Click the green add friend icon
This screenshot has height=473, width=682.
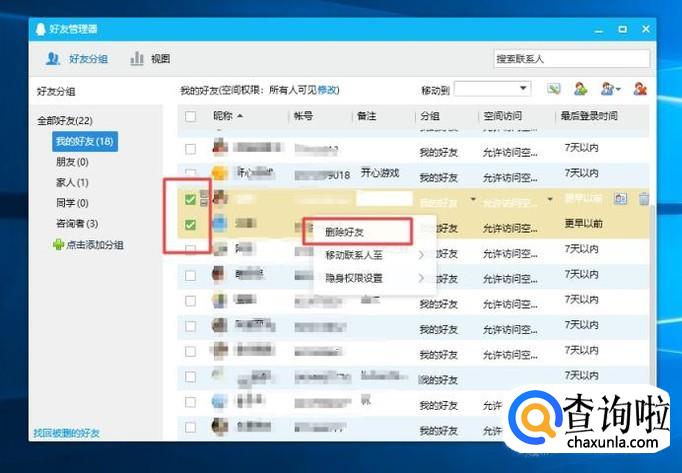point(580,90)
